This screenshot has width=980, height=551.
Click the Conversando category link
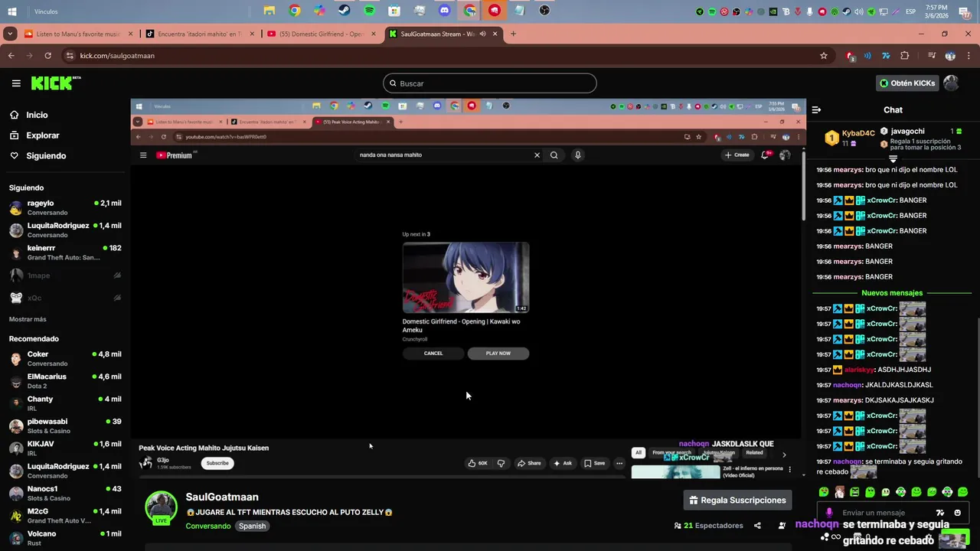click(207, 527)
